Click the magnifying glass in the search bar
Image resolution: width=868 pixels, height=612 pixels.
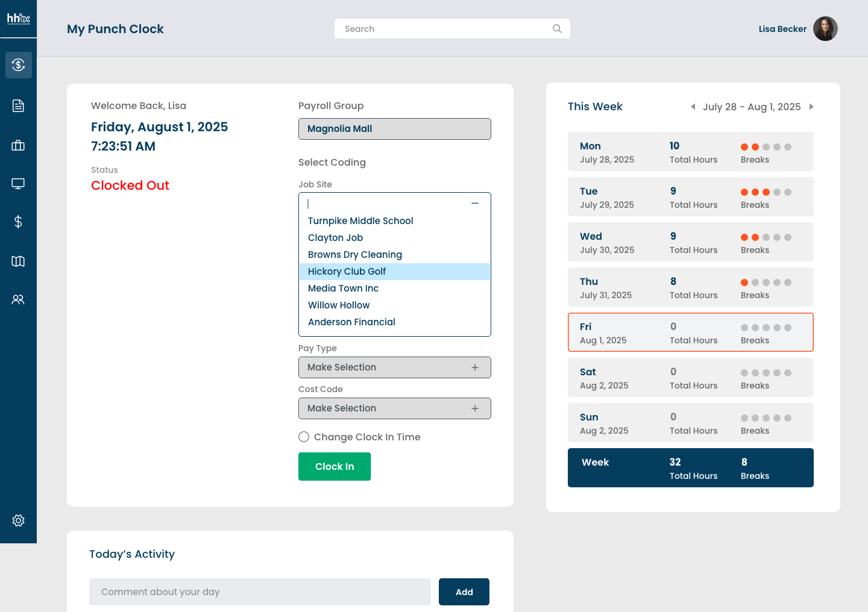556,28
